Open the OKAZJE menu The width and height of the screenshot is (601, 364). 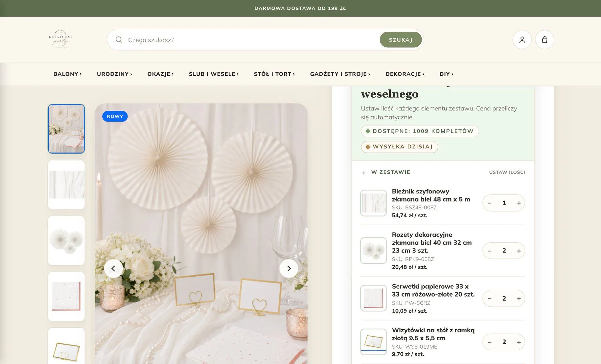coord(161,74)
